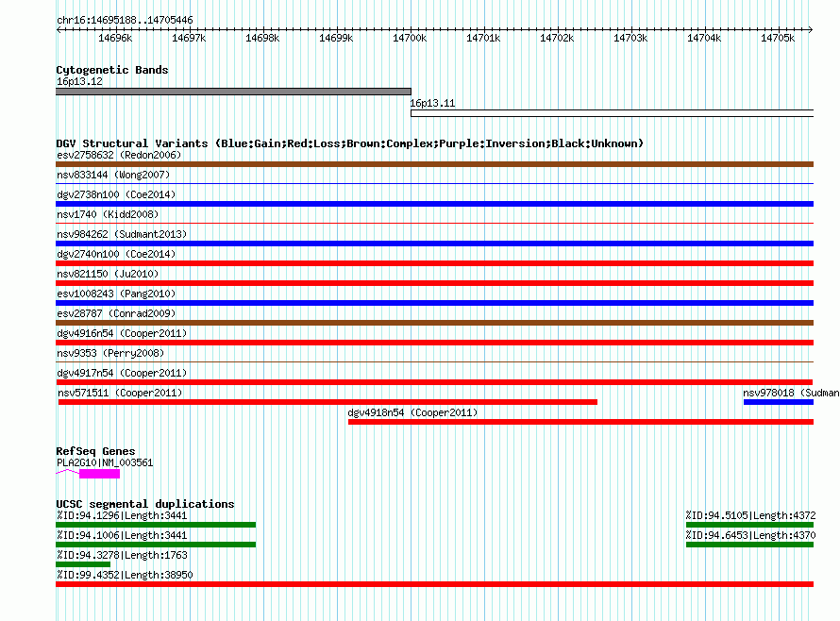Click the 14700k ruler tick label
Viewport: 840px width, 621px height.
(410, 38)
